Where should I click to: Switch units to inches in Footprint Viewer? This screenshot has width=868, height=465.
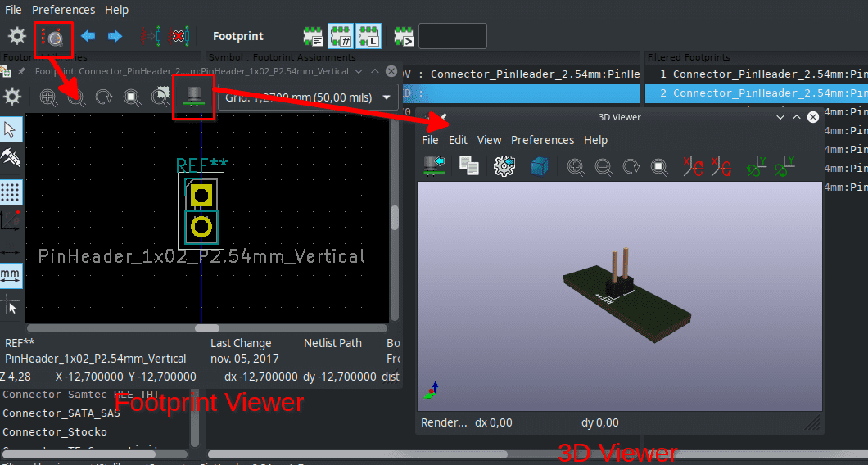click(11, 251)
